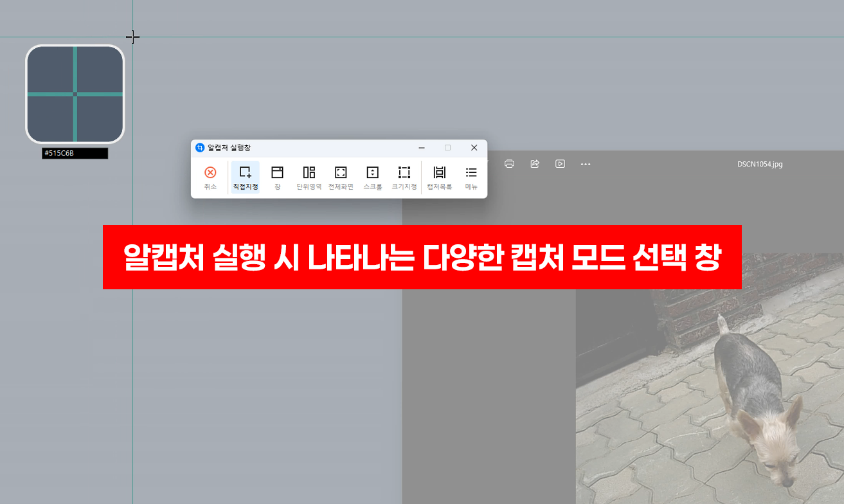Open the three-dot more menu in photo viewer
The width and height of the screenshot is (844, 504).
[x=586, y=164]
